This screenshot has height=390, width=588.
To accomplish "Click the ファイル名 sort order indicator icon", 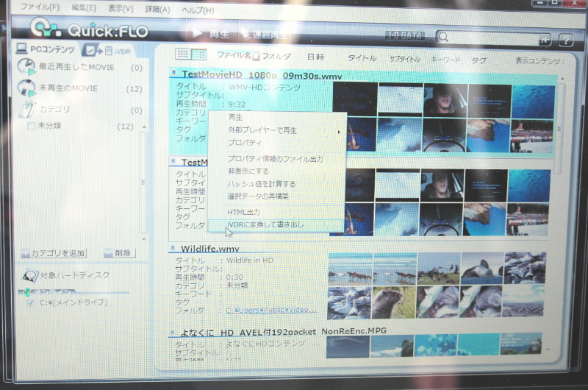I will (x=255, y=57).
